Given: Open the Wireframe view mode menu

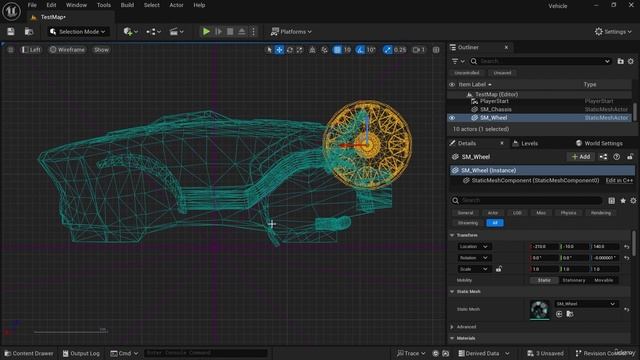Looking at the screenshot, I should pyautogui.click(x=67, y=50).
